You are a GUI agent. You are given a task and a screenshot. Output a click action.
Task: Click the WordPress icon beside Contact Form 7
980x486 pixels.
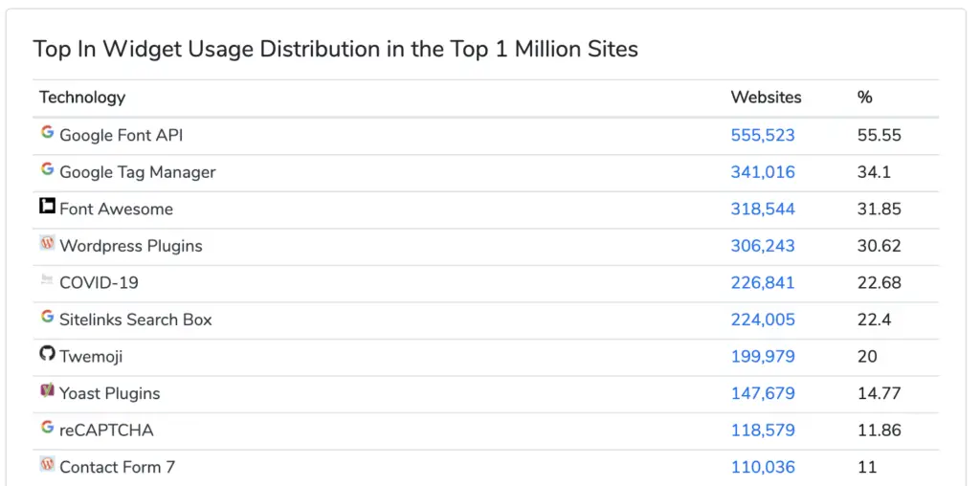[47, 464]
